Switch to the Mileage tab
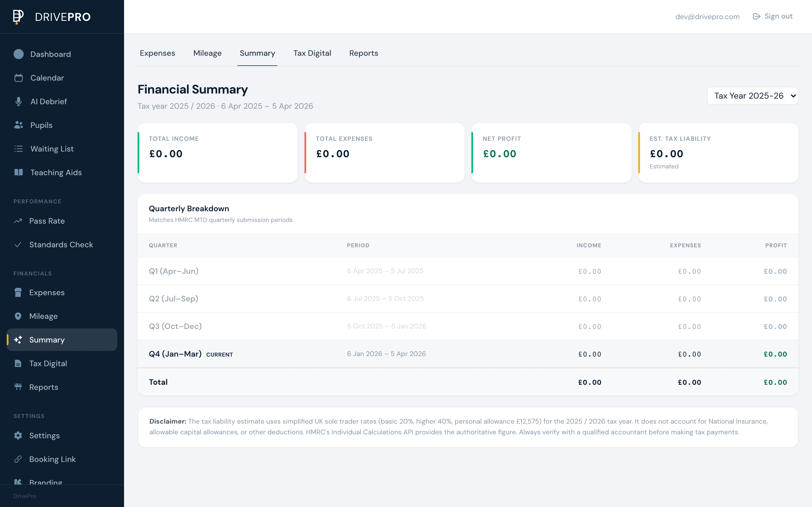The height and width of the screenshot is (507, 812). [207, 53]
